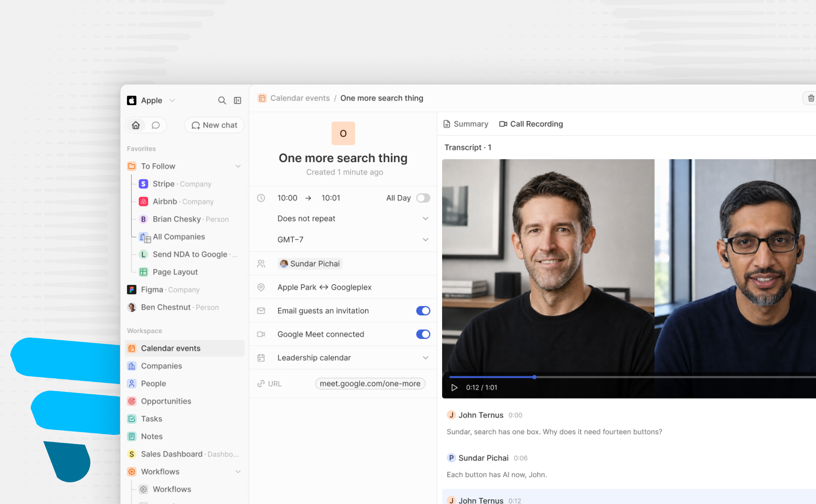This screenshot has width=816, height=504.
Task: Collapse the To Follow favorites folder
Action: pyautogui.click(x=238, y=166)
